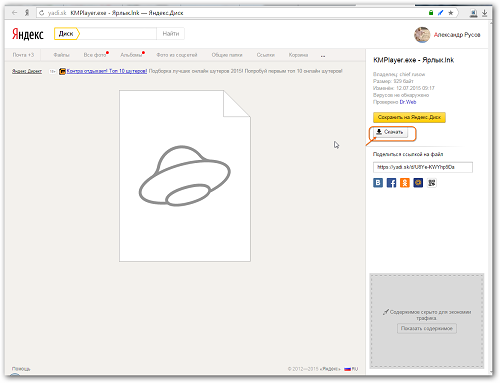The height and width of the screenshot is (383, 500).
Task: Share via Facebook icon
Action: (x=391, y=183)
